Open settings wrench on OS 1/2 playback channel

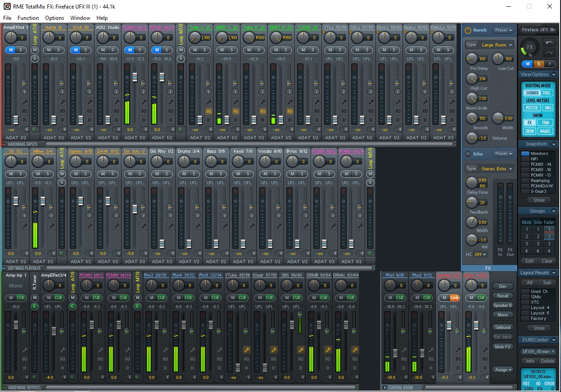(24, 225)
